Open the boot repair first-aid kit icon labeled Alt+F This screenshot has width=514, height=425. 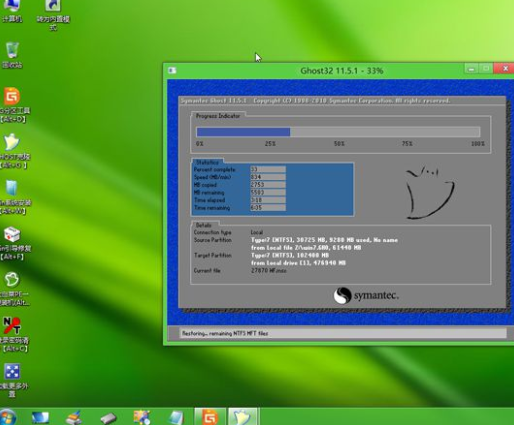12,243
